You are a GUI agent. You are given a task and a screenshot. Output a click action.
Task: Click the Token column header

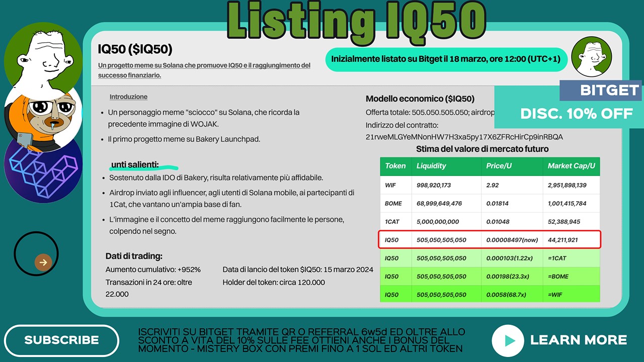pyautogui.click(x=395, y=166)
